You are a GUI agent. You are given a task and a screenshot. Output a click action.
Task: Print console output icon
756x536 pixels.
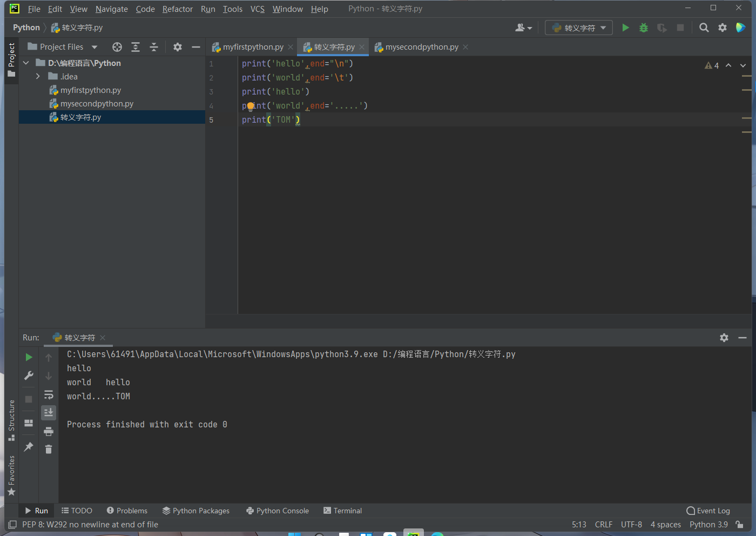point(49,431)
